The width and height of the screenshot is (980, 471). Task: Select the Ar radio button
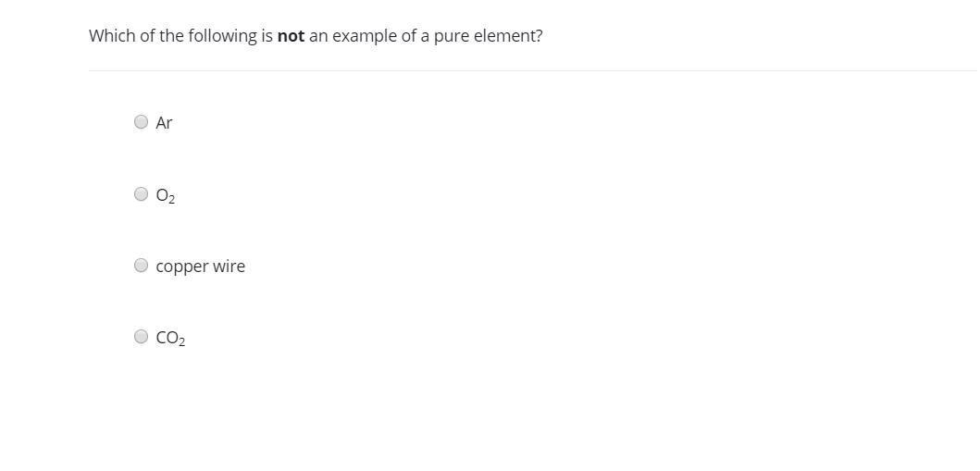coord(141,121)
